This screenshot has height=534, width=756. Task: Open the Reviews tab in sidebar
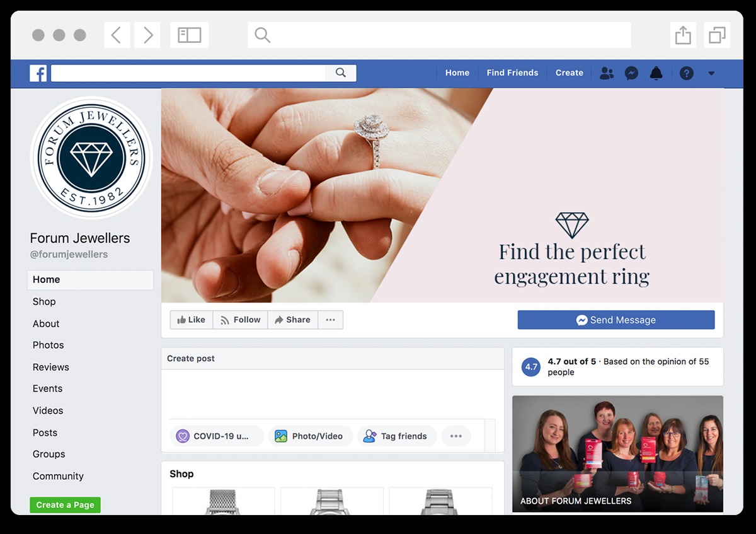(x=51, y=367)
